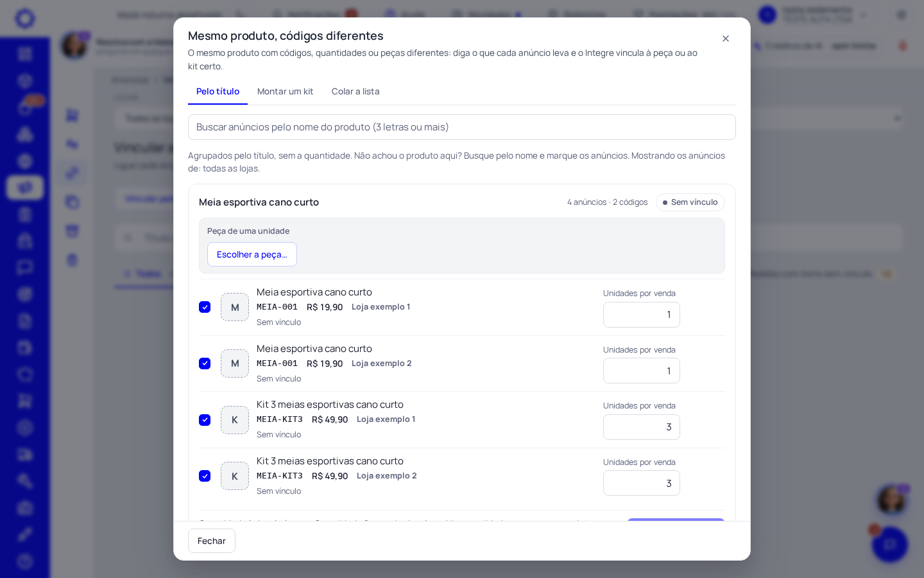Focus the Buscar anúncios search field
Screen dimensions: 924x578
[x=462, y=127]
